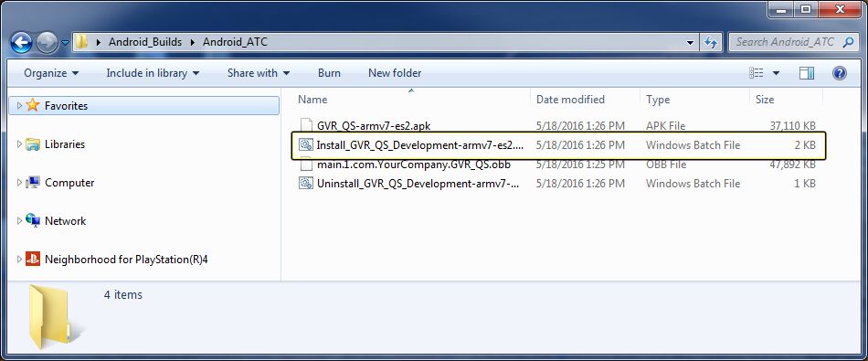Open the Share with menu

tap(259, 73)
